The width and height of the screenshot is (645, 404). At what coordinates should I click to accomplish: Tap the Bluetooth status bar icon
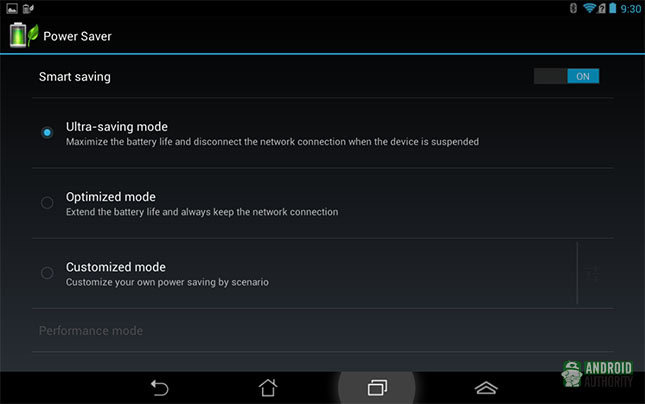tap(573, 8)
